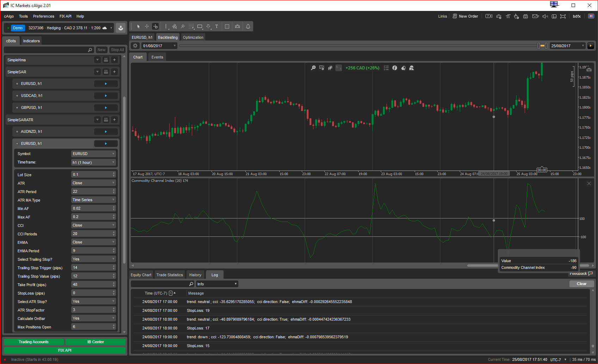Open the Trade Statistics tab
Image resolution: width=598 pixels, height=364 pixels.
click(170, 275)
